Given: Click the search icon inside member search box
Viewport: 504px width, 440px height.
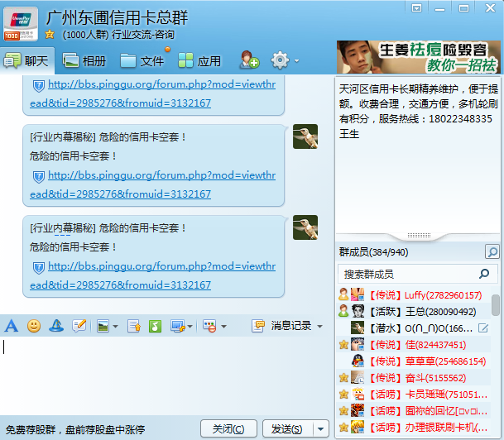Looking at the screenshot, I should (x=484, y=274).
